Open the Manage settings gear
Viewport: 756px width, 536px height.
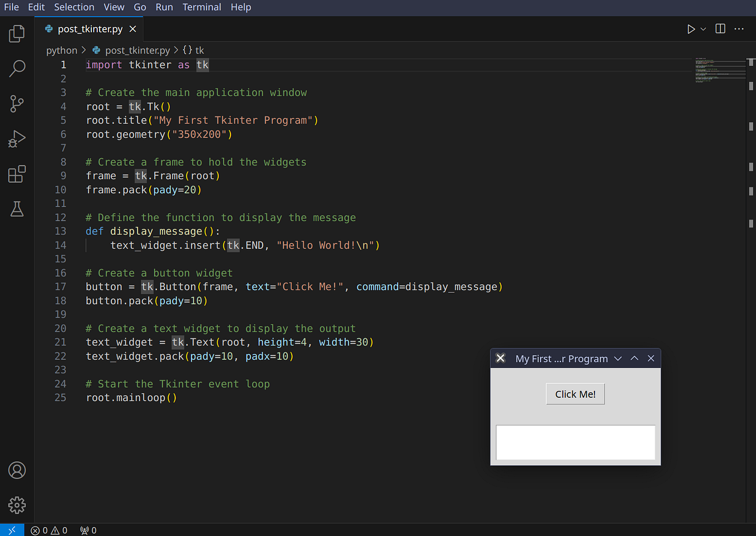[17, 505]
